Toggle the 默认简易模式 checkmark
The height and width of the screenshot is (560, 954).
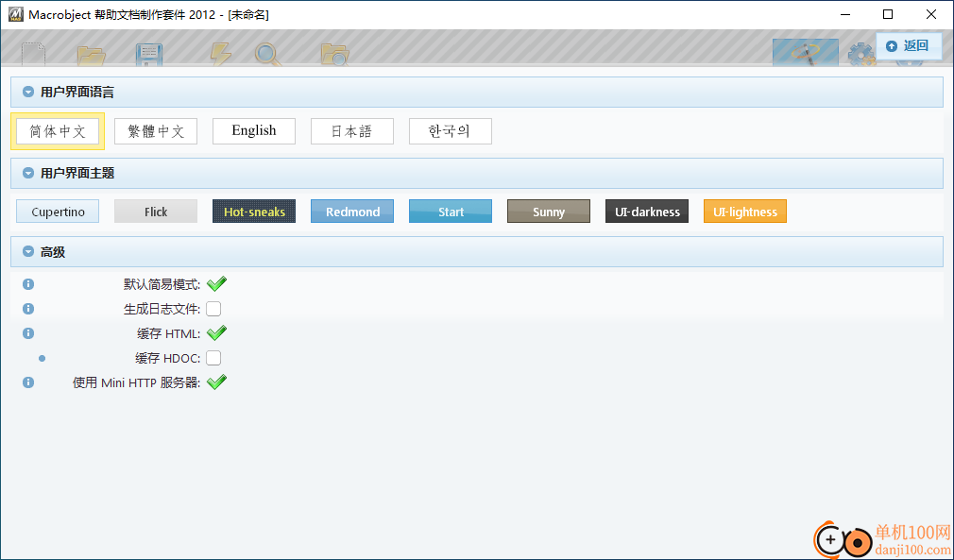pyautogui.click(x=216, y=283)
